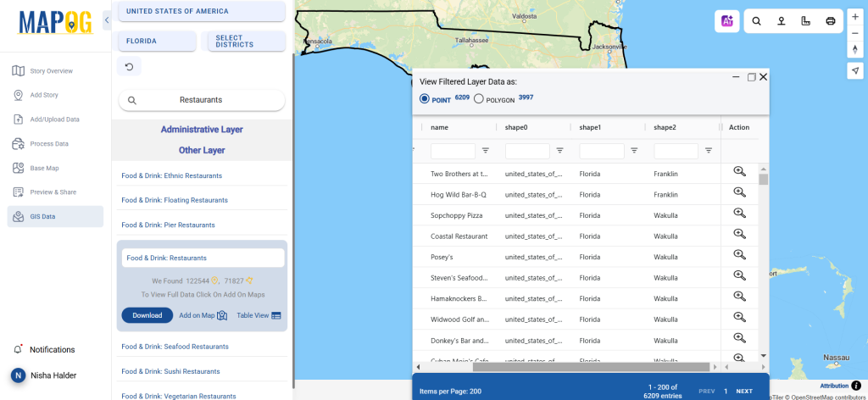Zoom in the map with plus
Screen dimensions: 868x400
[855, 17]
